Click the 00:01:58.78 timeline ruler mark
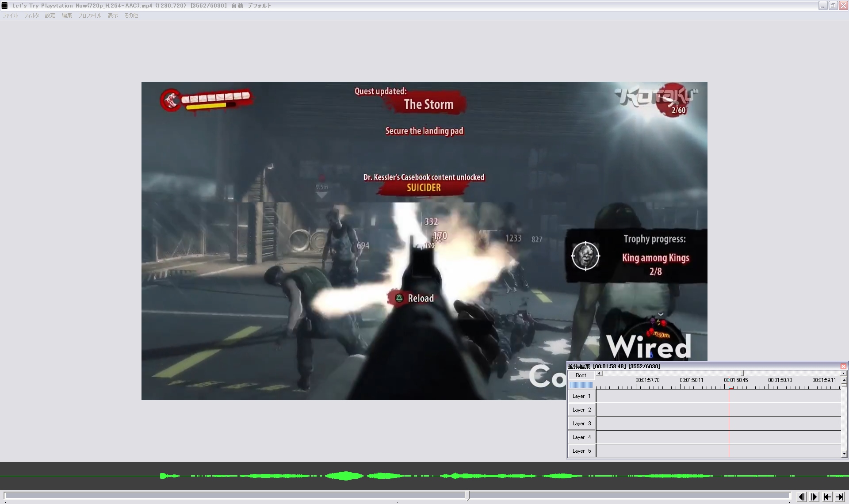The width and height of the screenshot is (849, 504). (x=780, y=380)
